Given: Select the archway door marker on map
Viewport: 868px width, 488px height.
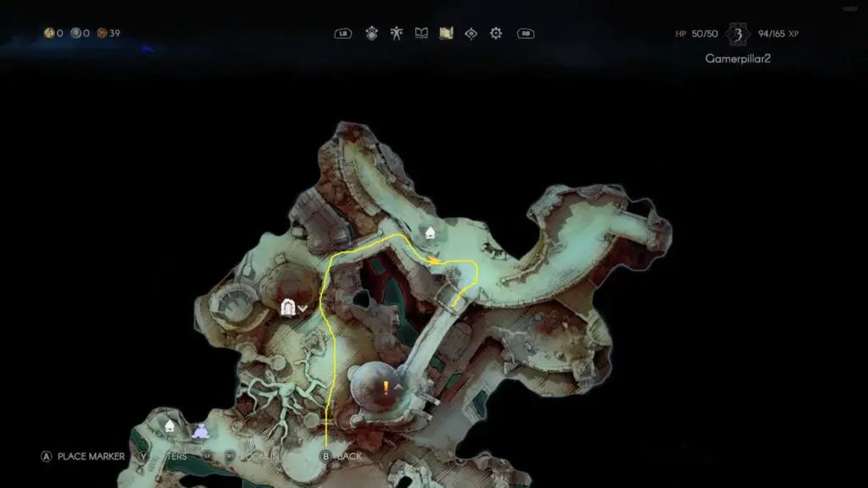Looking at the screenshot, I should click(x=288, y=308).
